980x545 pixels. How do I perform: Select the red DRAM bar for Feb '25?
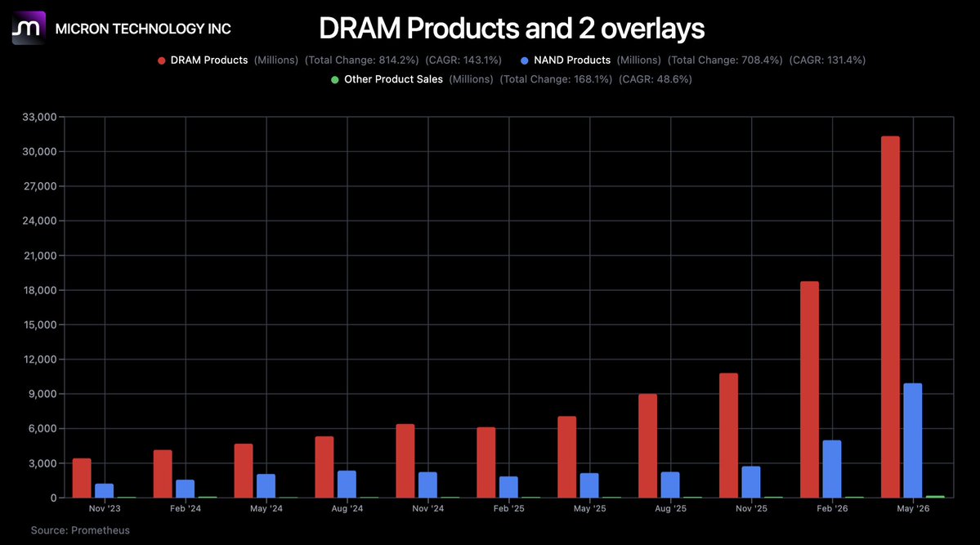point(486,462)
